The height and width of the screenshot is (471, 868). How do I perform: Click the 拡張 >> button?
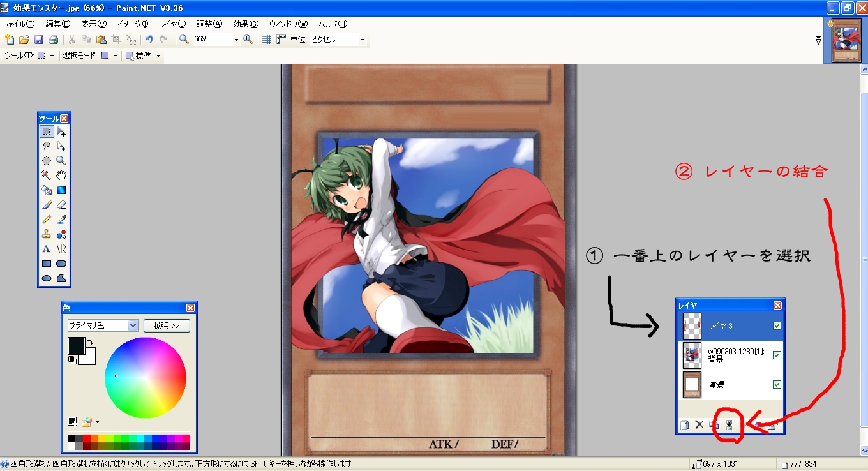(167, 325)
